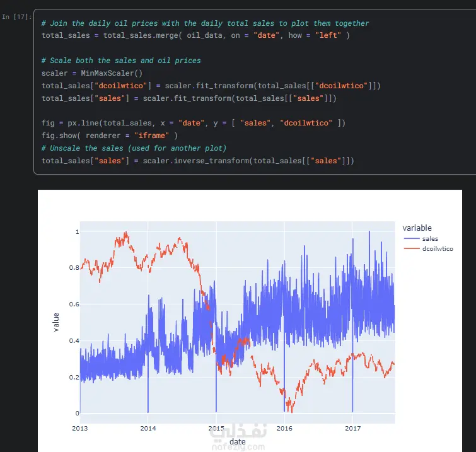The image size is (476, 452).
Task: Click the first comment line about joining oil prices
Action: tap(205, 23)
